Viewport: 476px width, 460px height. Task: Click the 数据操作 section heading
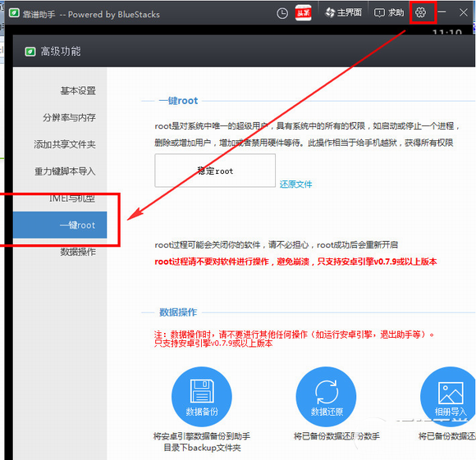(178, 312)
